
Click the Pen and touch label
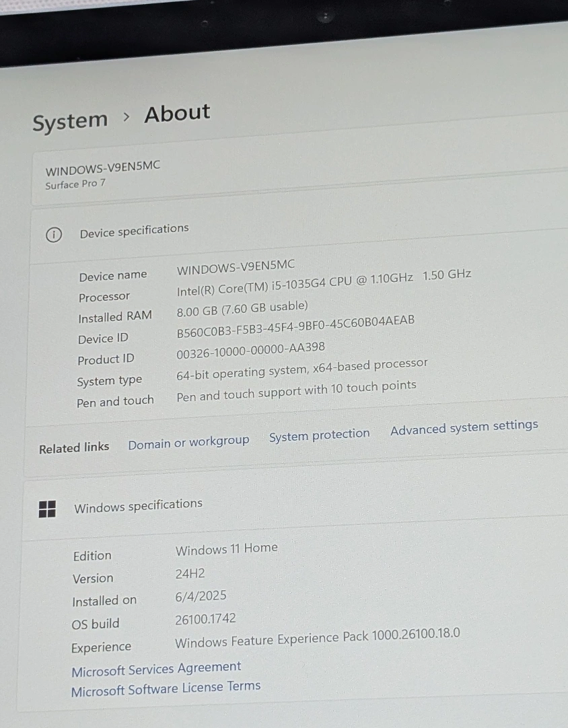tap(115, 402)
